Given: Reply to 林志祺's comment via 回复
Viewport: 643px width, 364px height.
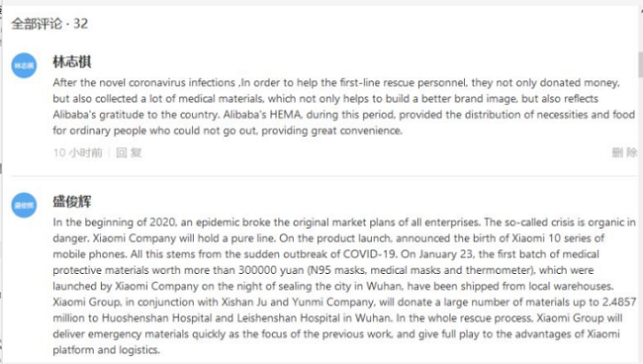Looking at the screenshot, I should pos(129,153).
